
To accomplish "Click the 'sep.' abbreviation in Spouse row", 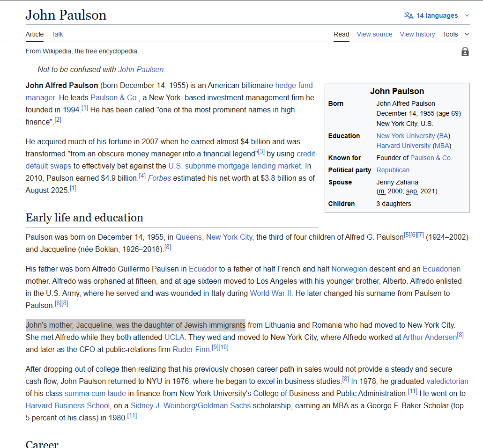I will (x=412, y=191).
